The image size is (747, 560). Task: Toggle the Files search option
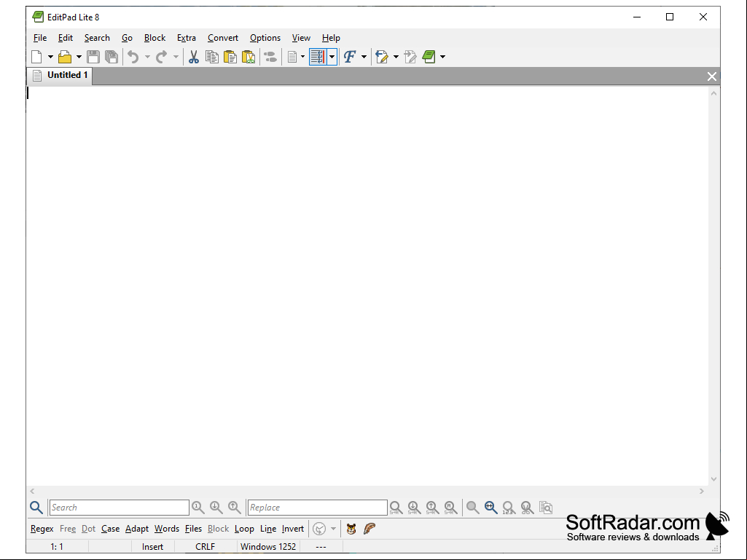[193, 529]
